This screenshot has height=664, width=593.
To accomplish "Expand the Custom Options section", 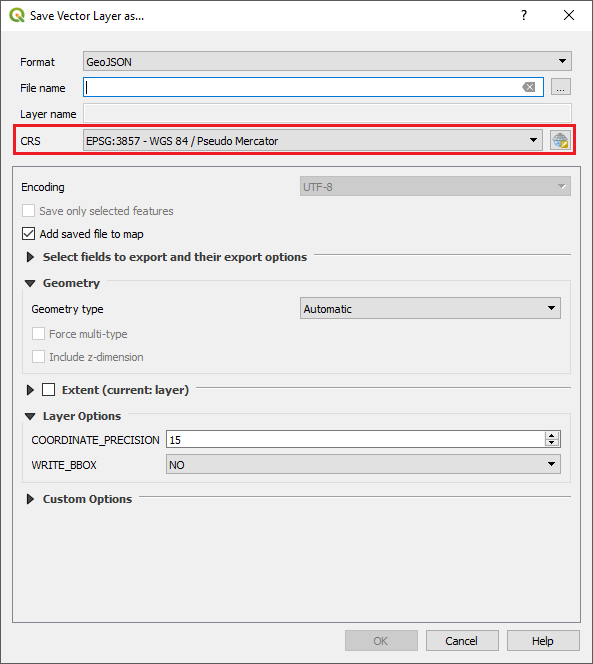I will [30, 499].
